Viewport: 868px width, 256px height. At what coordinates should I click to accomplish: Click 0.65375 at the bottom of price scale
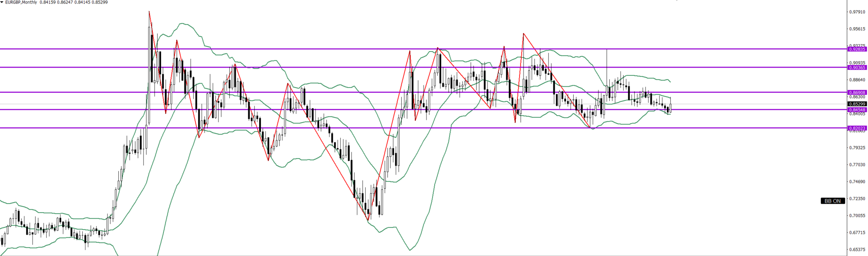(857, 250)
